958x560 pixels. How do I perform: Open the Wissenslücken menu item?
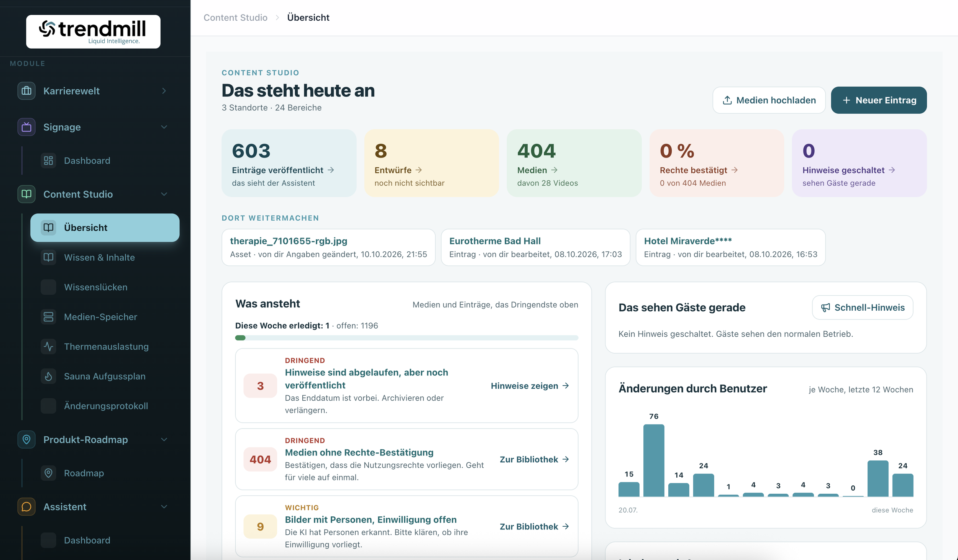pos(105,287)
